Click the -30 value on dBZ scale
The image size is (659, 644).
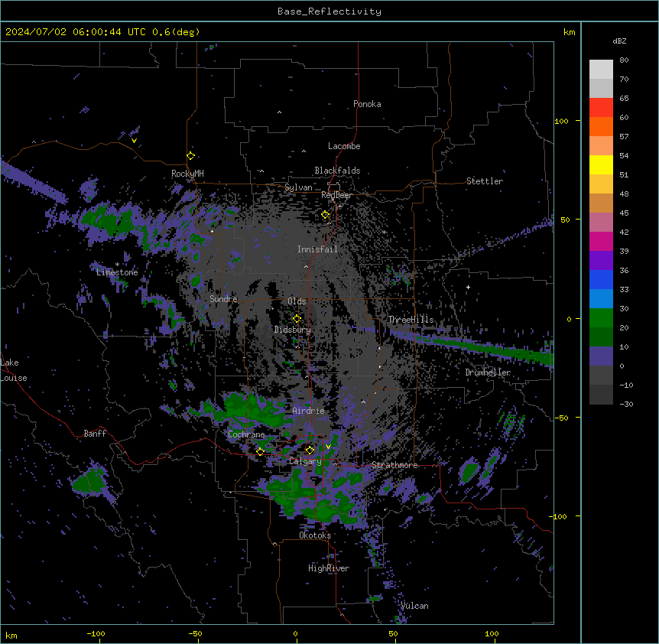626,404
